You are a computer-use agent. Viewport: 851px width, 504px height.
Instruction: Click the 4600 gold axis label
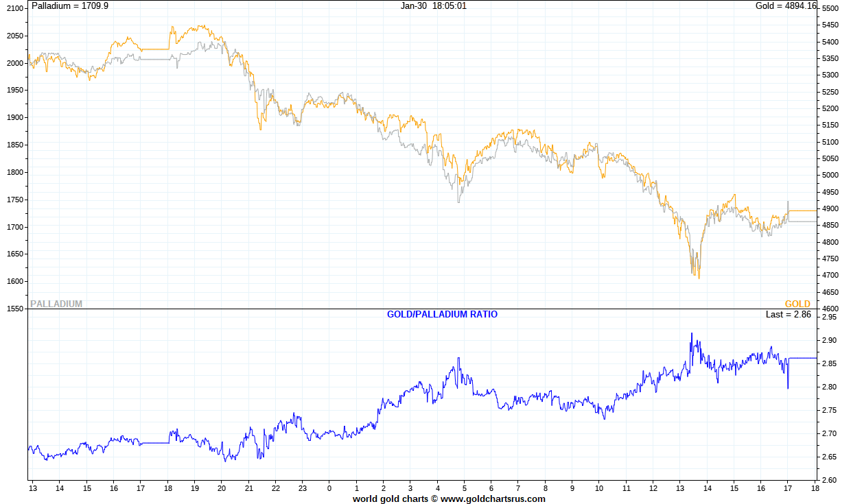click(830, 309)
